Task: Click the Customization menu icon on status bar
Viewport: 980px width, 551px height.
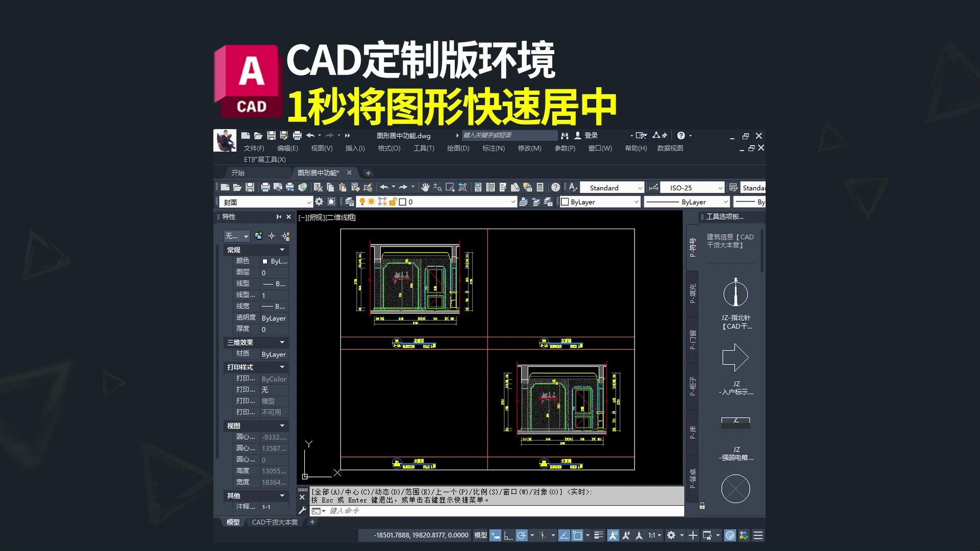Action: [x=758, y=535]
